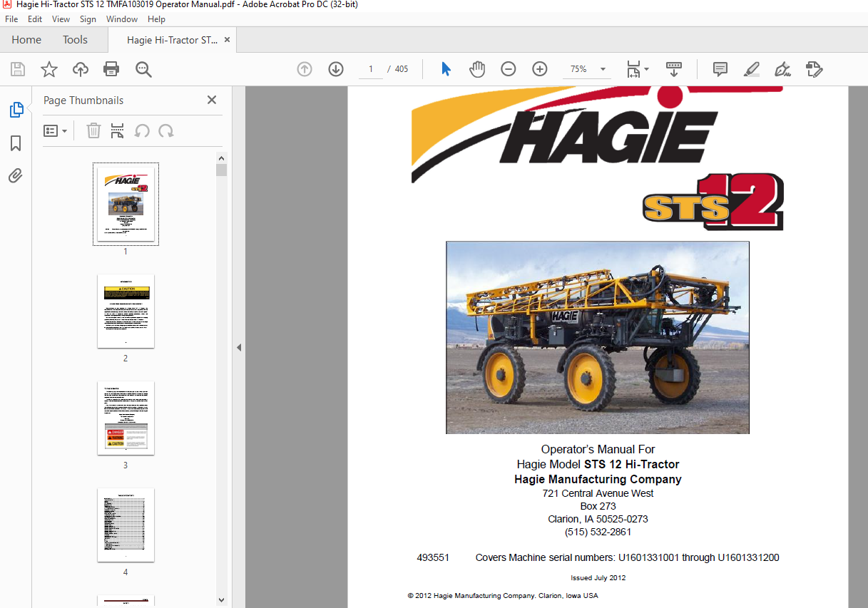Click the sprayer photo in document

(x=598, y=337)
